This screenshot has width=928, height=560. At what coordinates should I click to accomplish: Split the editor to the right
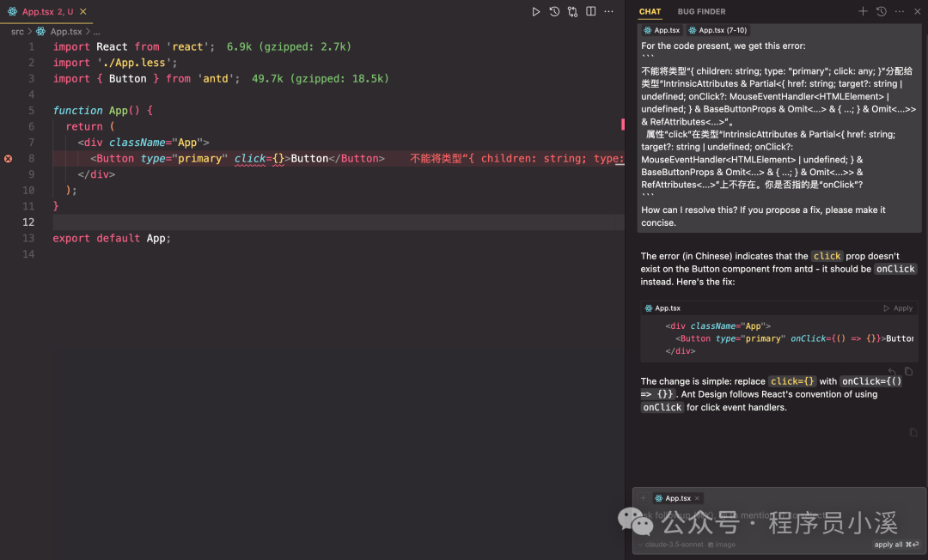[x=590, y=12]
